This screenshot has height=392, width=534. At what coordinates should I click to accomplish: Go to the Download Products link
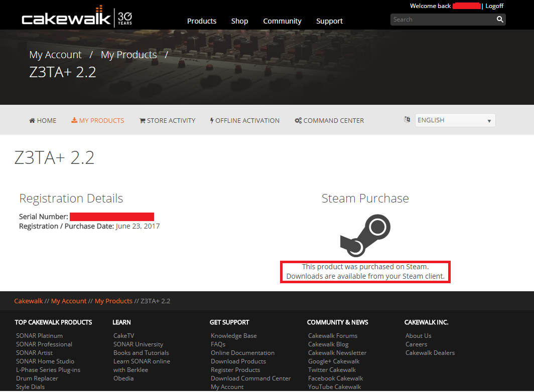238,361
